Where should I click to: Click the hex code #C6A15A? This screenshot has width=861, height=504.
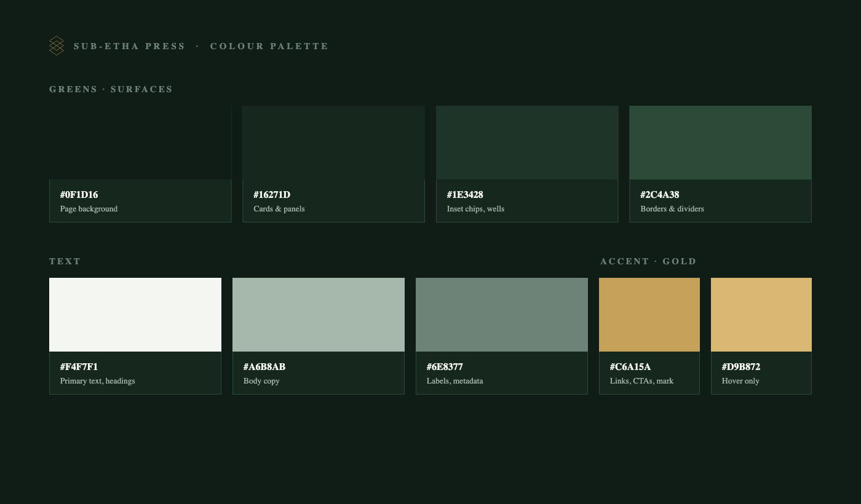(630, 367)
